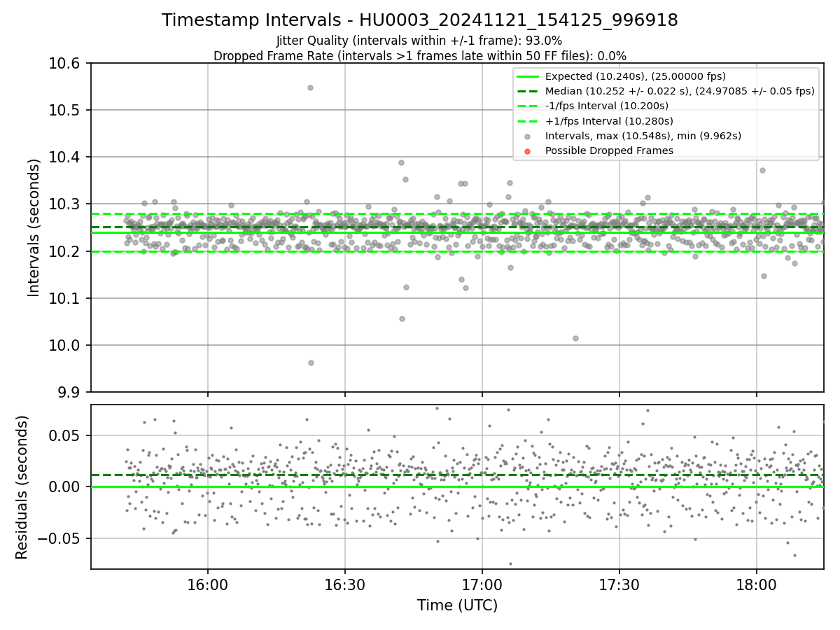
Task: Click the gray dot marker in legend
Action: [528, 136]
